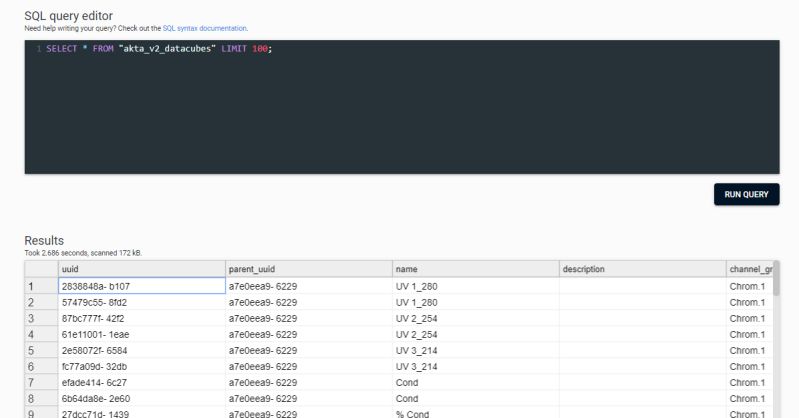Click the LIMIT keyword in the query
799x418 pixels.
[234, 48]
